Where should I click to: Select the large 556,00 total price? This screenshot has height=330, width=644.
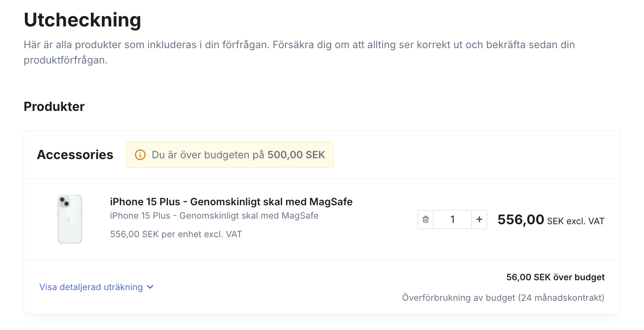[521, 219]
